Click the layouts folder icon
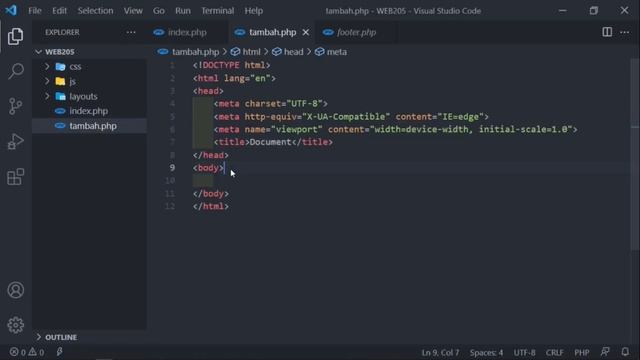Image resolution: width=640 pixels, height=360 pixels. coord(60,96)
